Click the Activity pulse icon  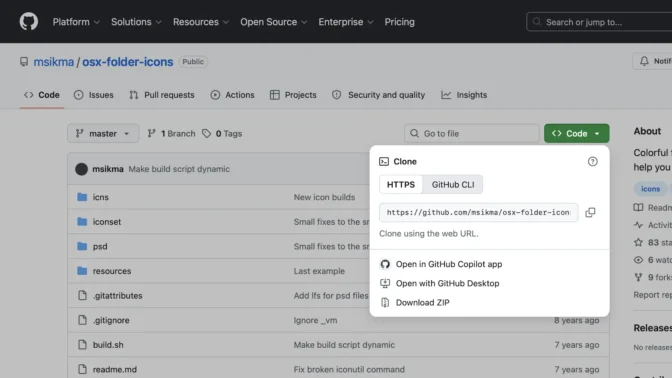(x=638, y=225)
